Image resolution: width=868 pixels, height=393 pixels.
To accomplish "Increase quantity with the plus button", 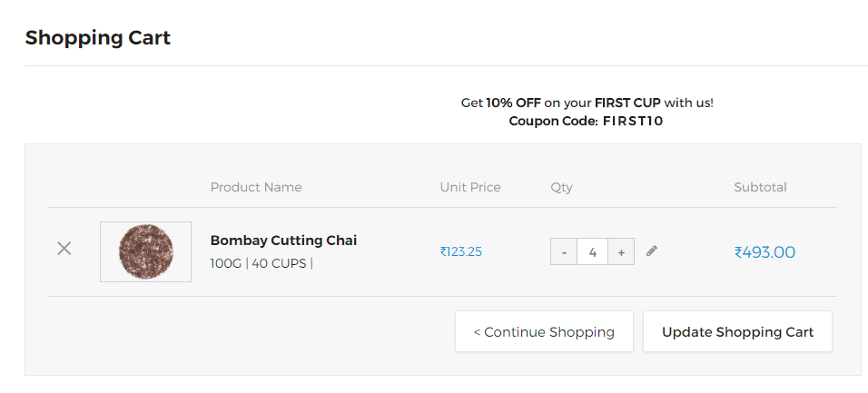I will (x=621, y=251).
